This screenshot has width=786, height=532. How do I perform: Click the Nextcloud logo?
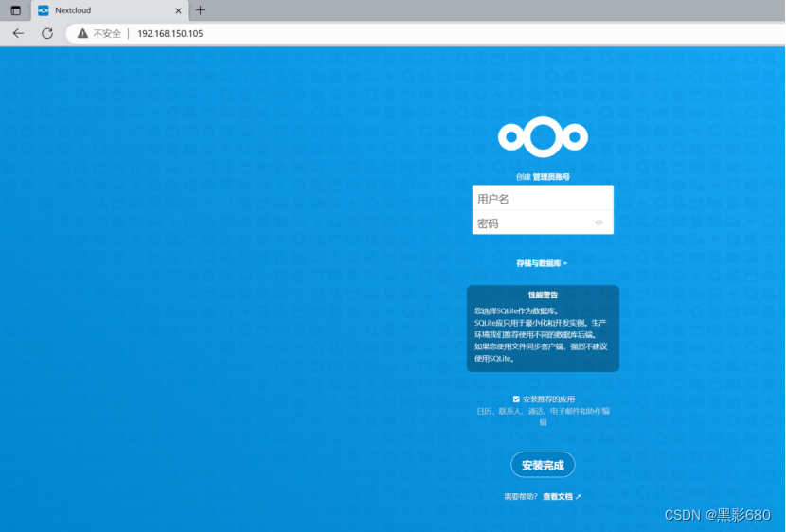coord(543,136)
